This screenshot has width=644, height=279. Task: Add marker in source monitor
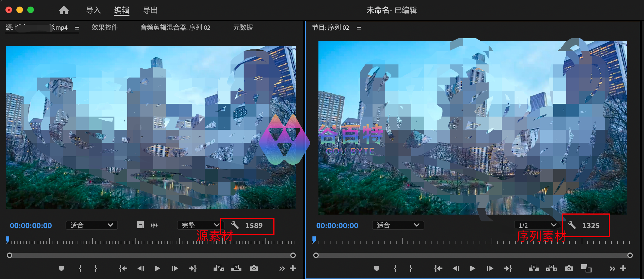click(x=61, y=269)
